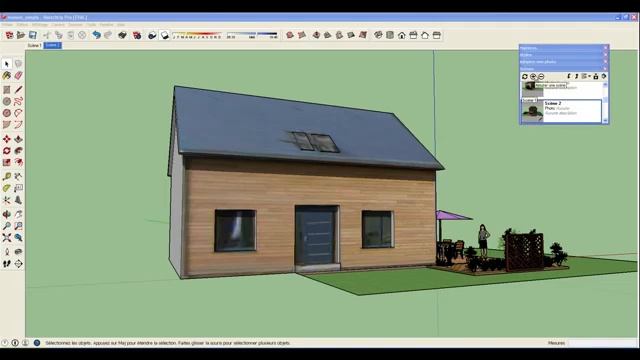
Task: Open the Affichage menu
Action: click(40, 24)
